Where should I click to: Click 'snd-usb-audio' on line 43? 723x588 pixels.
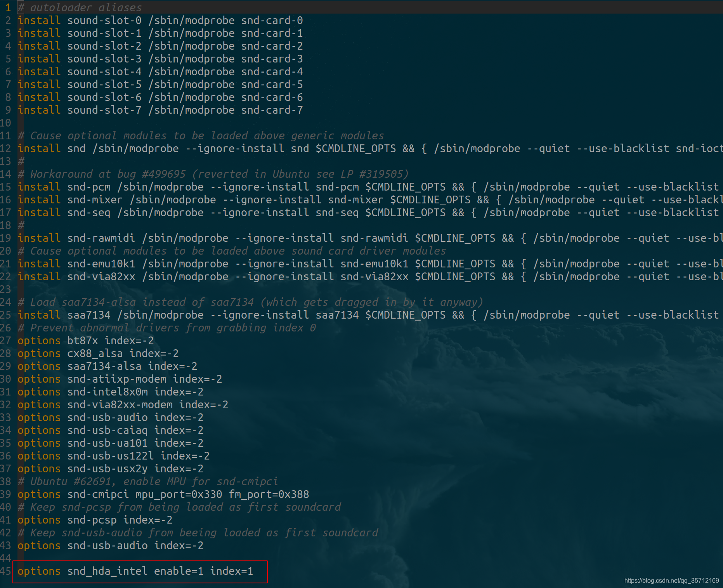pyautogui.click(x=107, y=545)
